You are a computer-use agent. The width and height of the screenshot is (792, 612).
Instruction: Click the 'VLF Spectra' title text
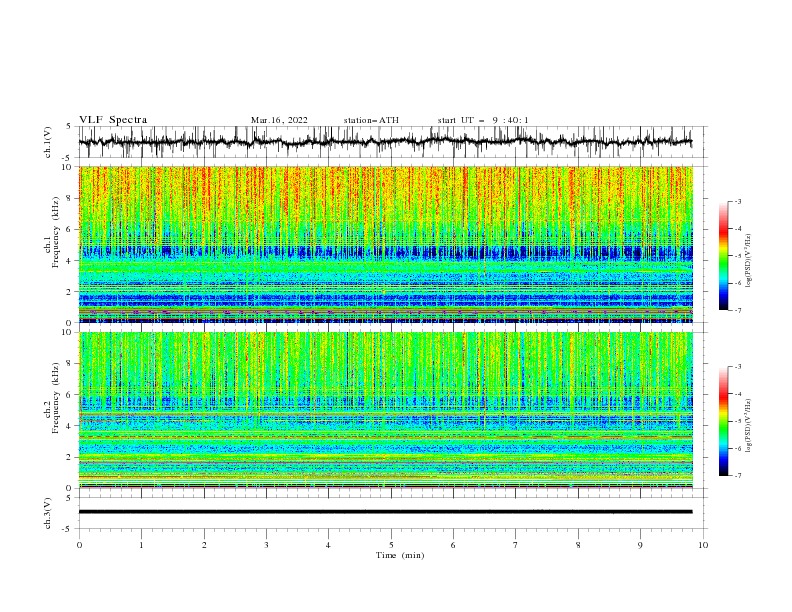113,120
